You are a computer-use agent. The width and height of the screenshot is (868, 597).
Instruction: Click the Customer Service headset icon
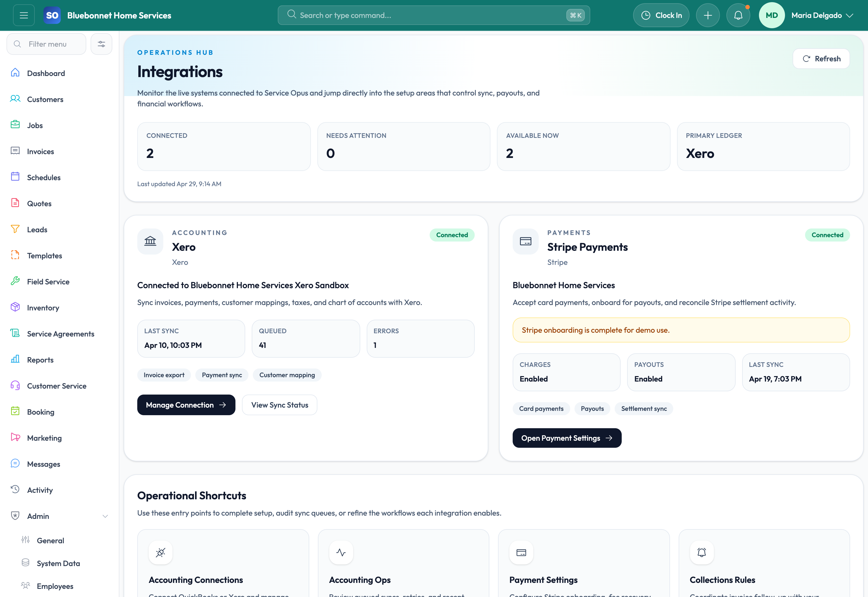pos(15,385)
